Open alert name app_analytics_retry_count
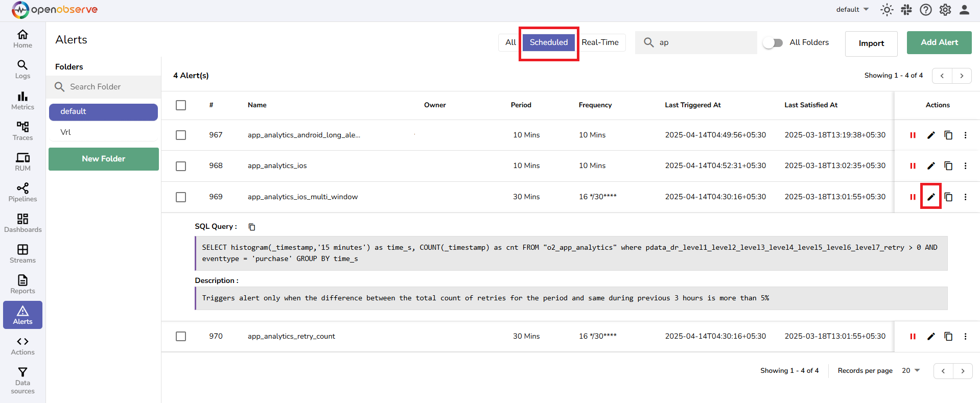Image resolution: width=980 pixels, height=403 pixels. click(x=291, y=337)
